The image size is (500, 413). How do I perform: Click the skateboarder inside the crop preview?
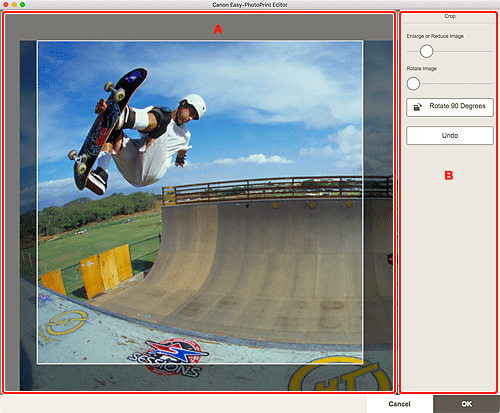[x=140, y=130]
